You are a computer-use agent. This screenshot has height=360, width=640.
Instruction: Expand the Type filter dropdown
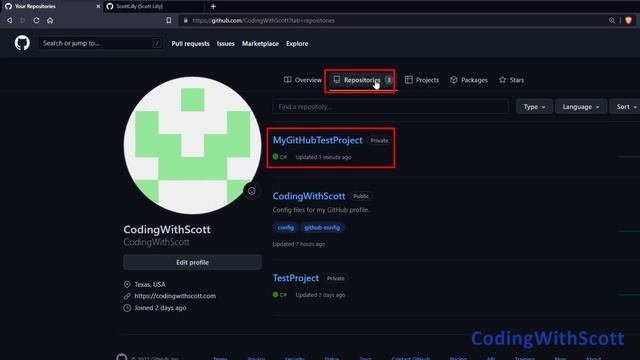(534, 107)
